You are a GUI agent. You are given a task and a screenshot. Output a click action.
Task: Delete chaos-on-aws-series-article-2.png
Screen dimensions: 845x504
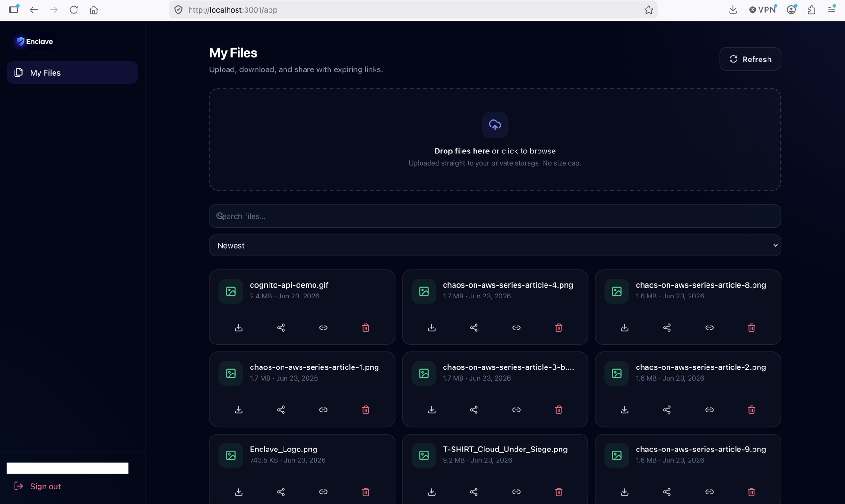[752, 410]
